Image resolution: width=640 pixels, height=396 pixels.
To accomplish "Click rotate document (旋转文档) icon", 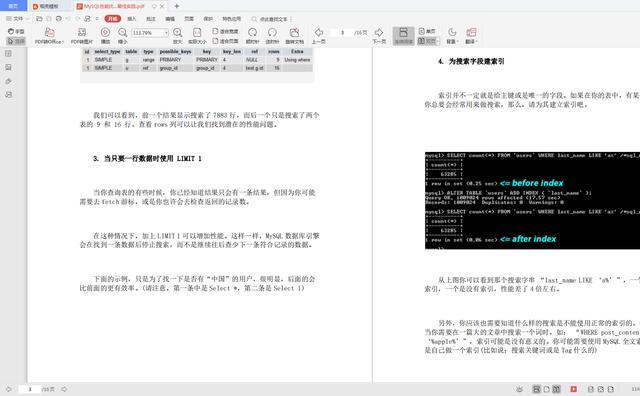I will [x=294, y=36].
